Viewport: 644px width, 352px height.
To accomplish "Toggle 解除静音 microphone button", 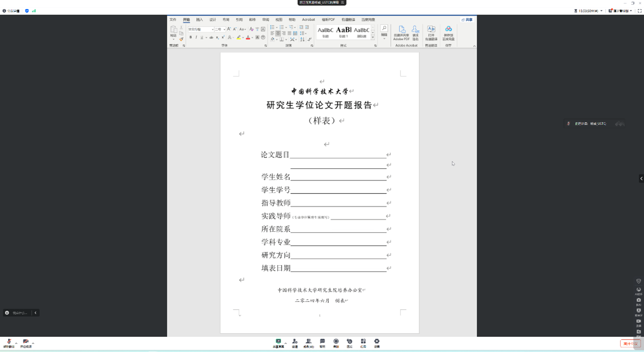I will 9,343.
